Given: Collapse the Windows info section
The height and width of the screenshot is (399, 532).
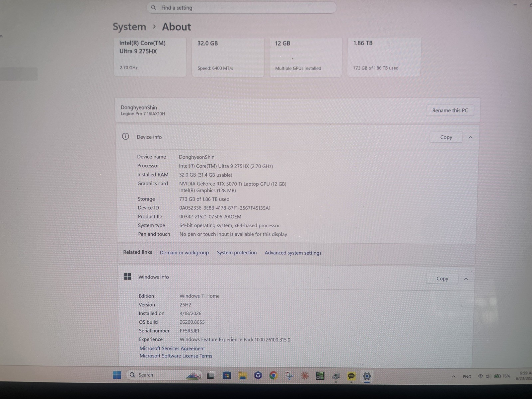Looking at the screenshot, I should (466, 279).
